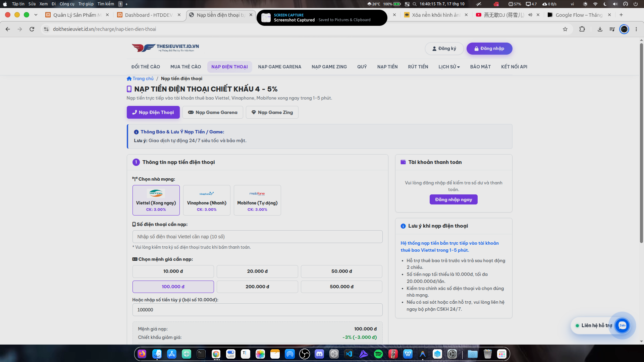Screen dimensions: 644x362
Task: Choose the 10.000 đ denomination
Action: pyautogui.click(x=173, y=271)
